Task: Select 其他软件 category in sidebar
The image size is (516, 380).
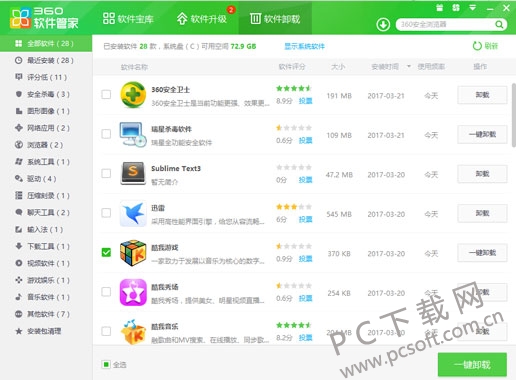Action: (x=46, y=314)
